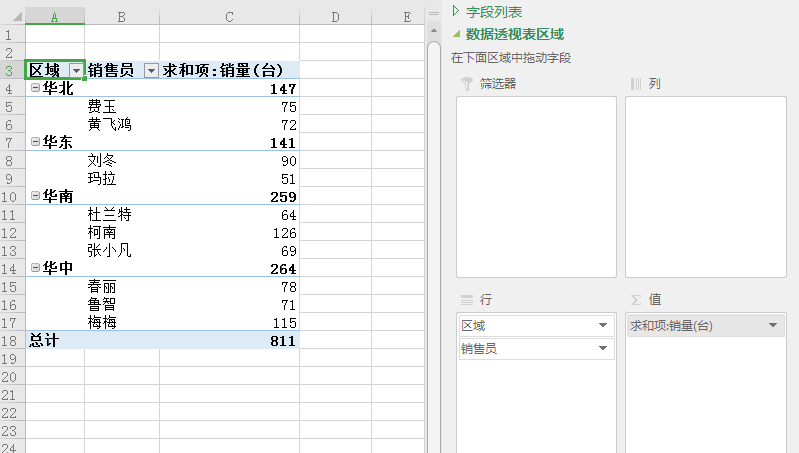This screenshot has height=453, width=799.
Task: Select the 总计 cell
Action: coord(55,340)
